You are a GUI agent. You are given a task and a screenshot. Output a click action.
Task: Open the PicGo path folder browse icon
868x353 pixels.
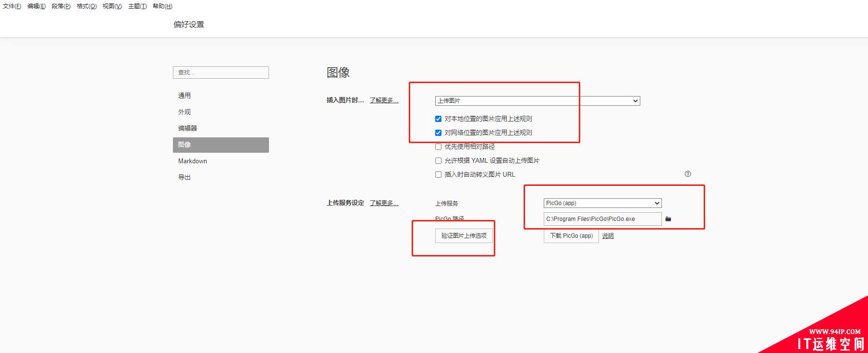668,219
